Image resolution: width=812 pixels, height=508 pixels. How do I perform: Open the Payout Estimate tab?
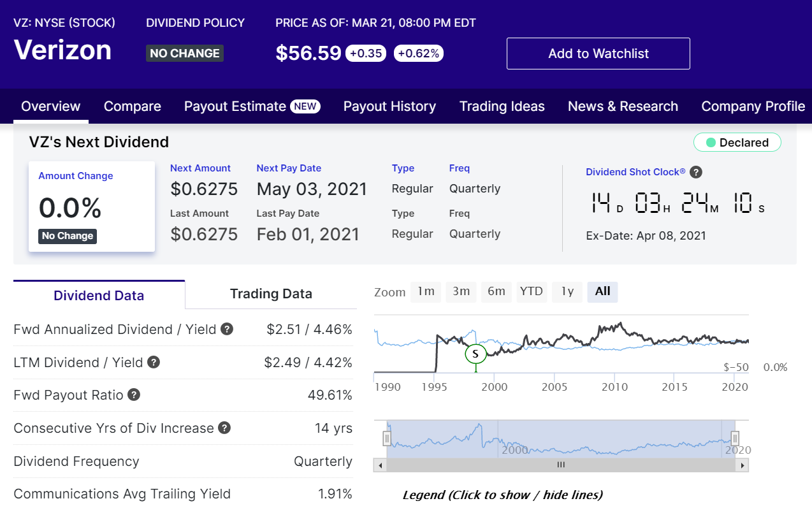point(252,106)
